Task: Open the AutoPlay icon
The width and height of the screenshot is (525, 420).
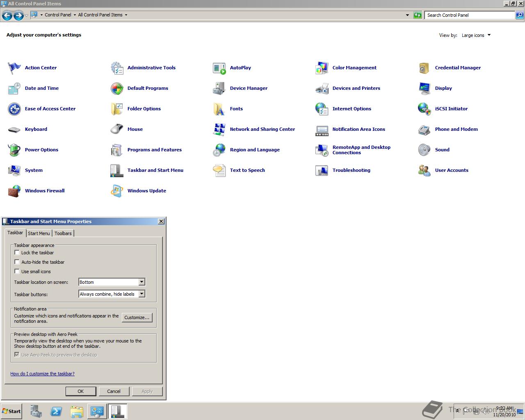Action: [x=219, y=68]
